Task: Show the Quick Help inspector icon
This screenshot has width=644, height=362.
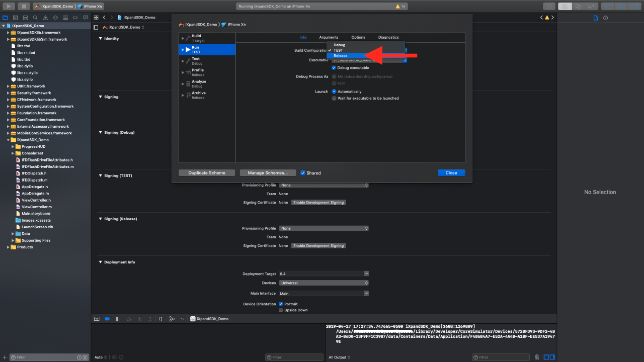Action: [605, 18]
